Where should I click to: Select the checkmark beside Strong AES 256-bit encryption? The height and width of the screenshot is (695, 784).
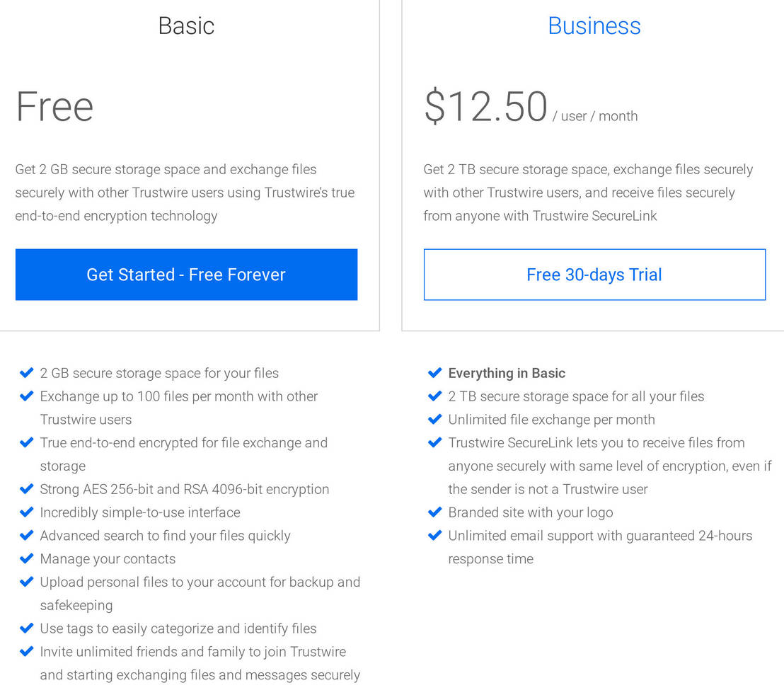[27, 488]
